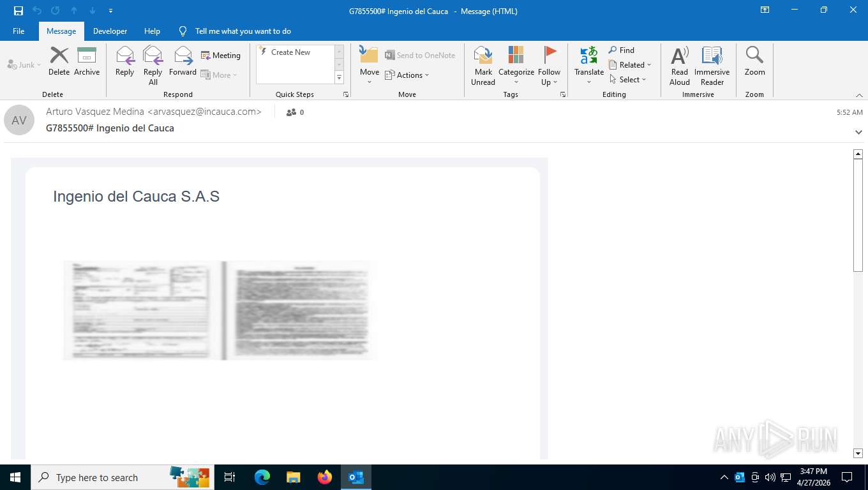
Task: Reply to the sender
Action: (125, 61)
